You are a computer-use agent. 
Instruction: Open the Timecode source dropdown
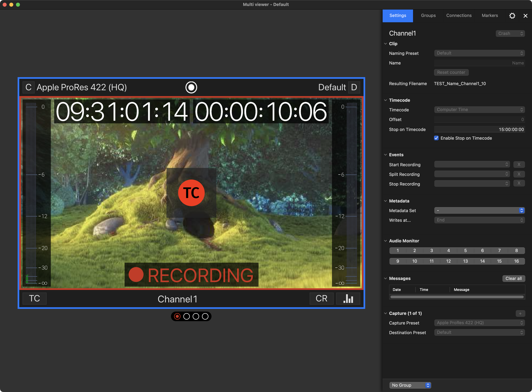tap(479, 110)
